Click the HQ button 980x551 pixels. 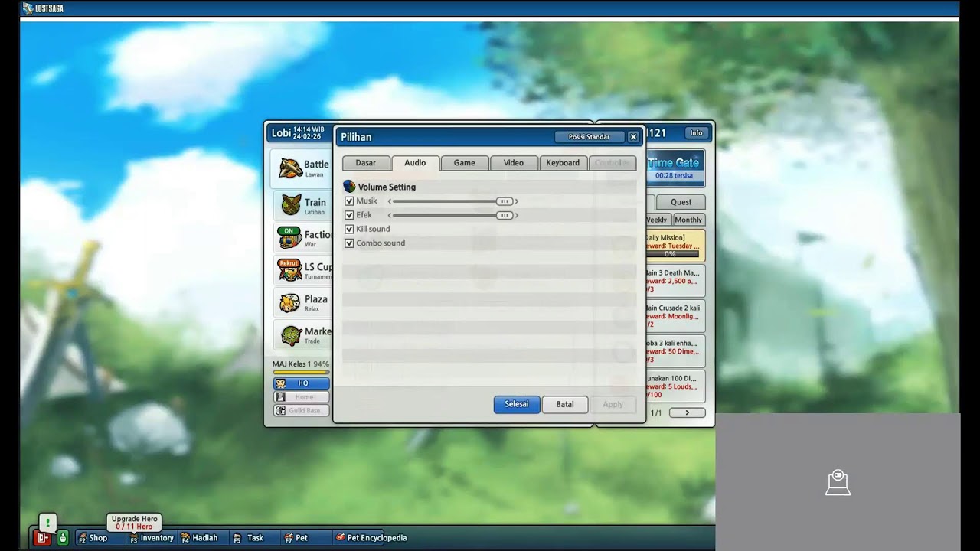click(x=302, y=383)
